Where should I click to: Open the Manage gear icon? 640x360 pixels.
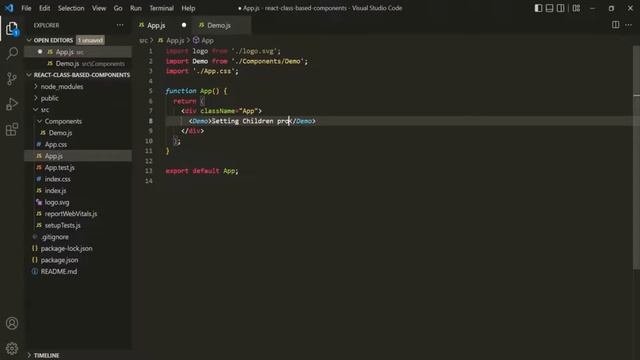point(12,348)
